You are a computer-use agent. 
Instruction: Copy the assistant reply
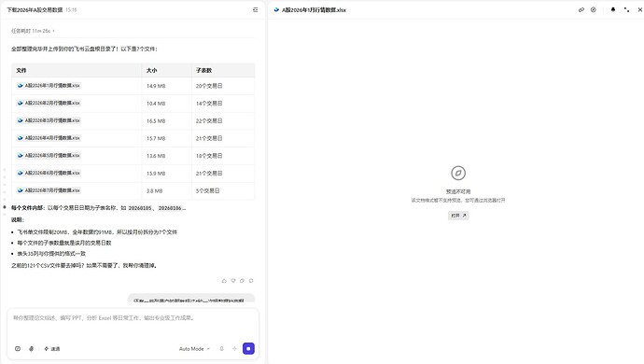tap(243, 281)
